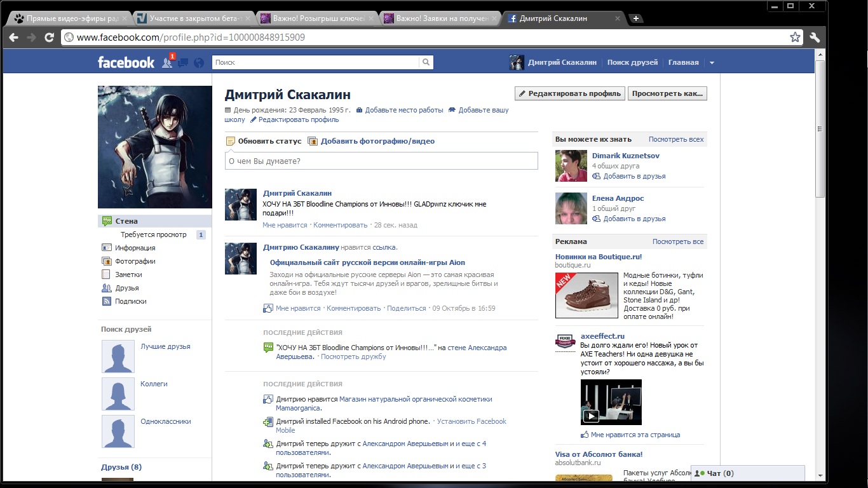The width and height of the screenshot is (868, 488).
Task: Bookmark page with star icon
Action: pos(795,37)
